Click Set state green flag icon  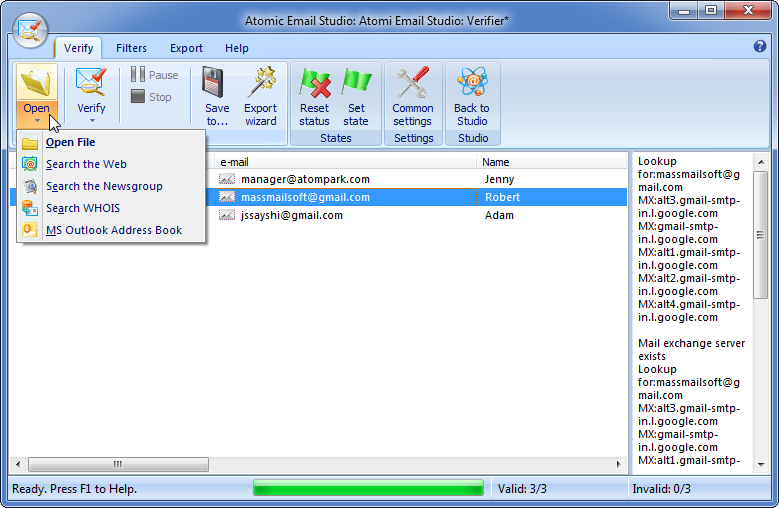click(356, 82)
